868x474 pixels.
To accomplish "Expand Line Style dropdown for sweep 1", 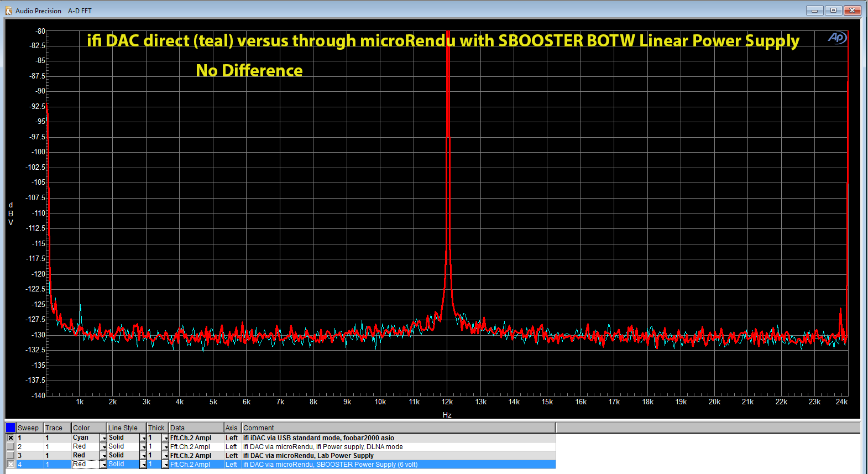I will click(144, 438).
